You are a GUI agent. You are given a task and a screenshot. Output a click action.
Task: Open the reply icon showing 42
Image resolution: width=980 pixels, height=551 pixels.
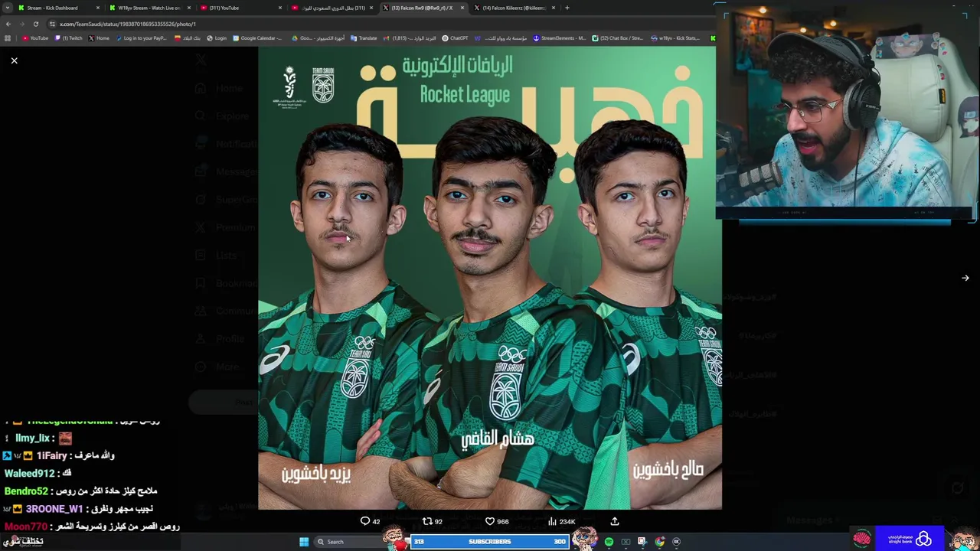click(365, 521)
